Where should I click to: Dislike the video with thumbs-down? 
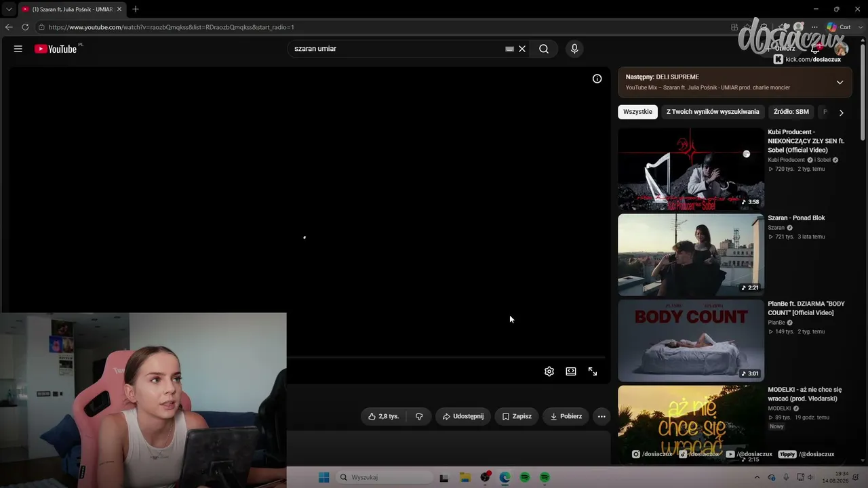pyautogui.click(x=419, y=416)
